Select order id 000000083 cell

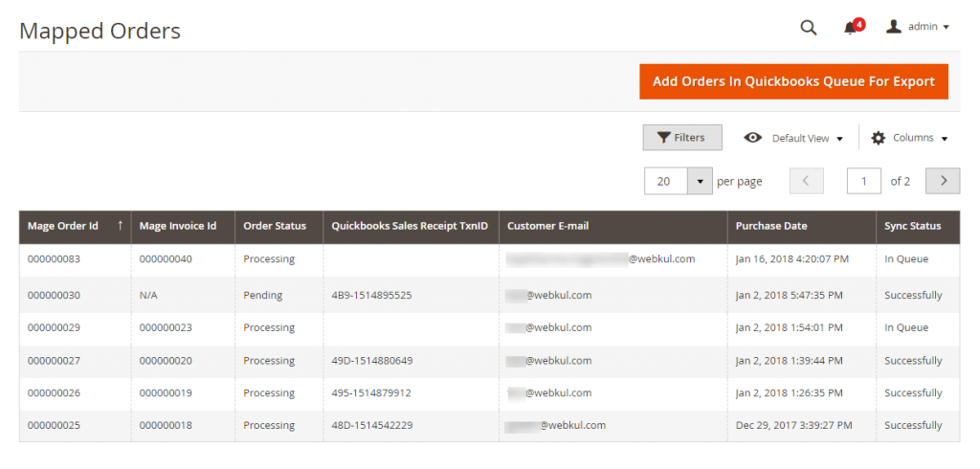coord(54,259)
